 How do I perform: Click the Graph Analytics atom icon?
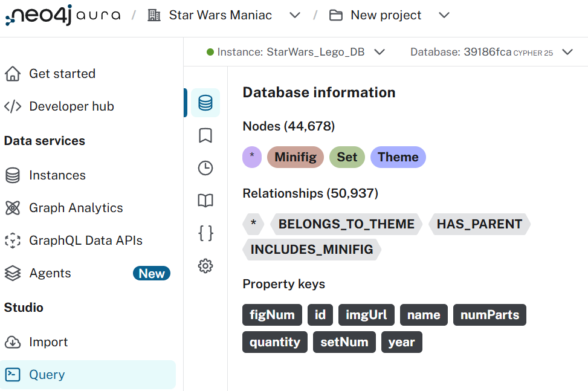[x=13, y=208]
